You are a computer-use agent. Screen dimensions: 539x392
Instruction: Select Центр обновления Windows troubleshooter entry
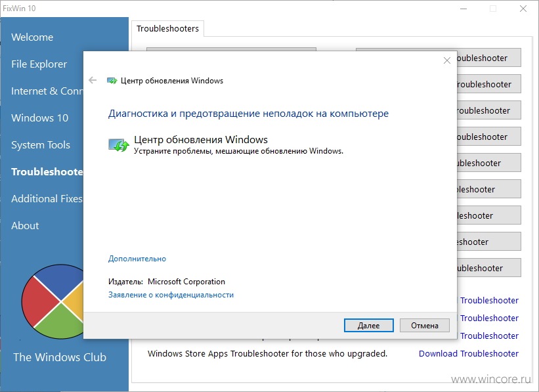tap(225, 144)
